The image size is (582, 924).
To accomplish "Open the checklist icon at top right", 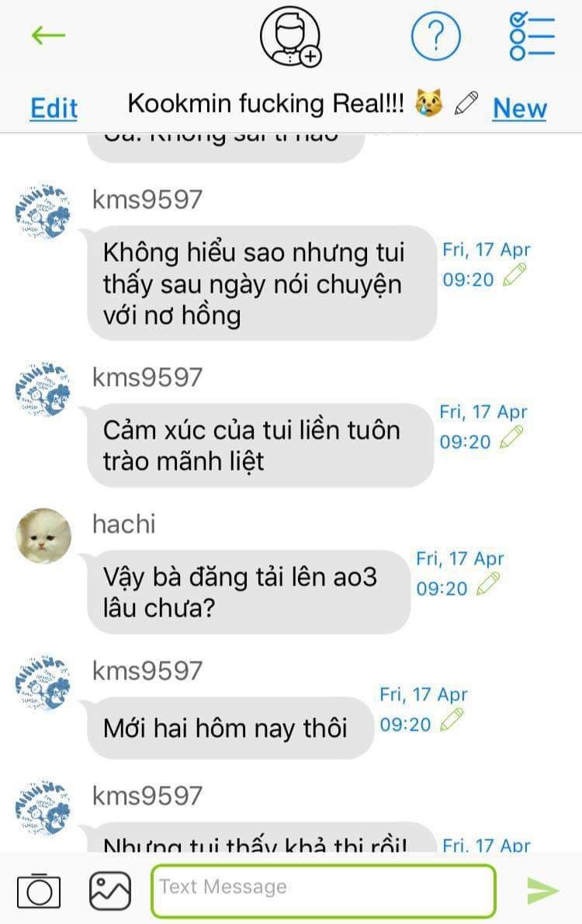I will tap(532, 36).
